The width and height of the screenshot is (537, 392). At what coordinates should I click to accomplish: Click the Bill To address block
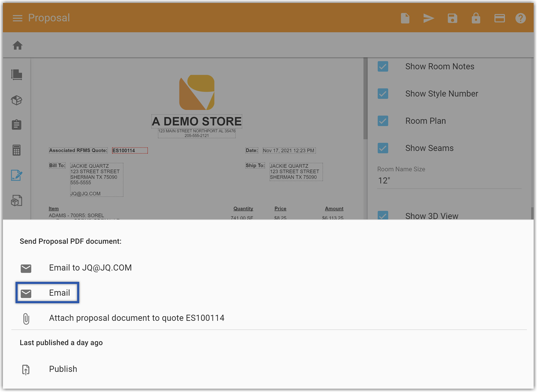(x=96, y=180)
